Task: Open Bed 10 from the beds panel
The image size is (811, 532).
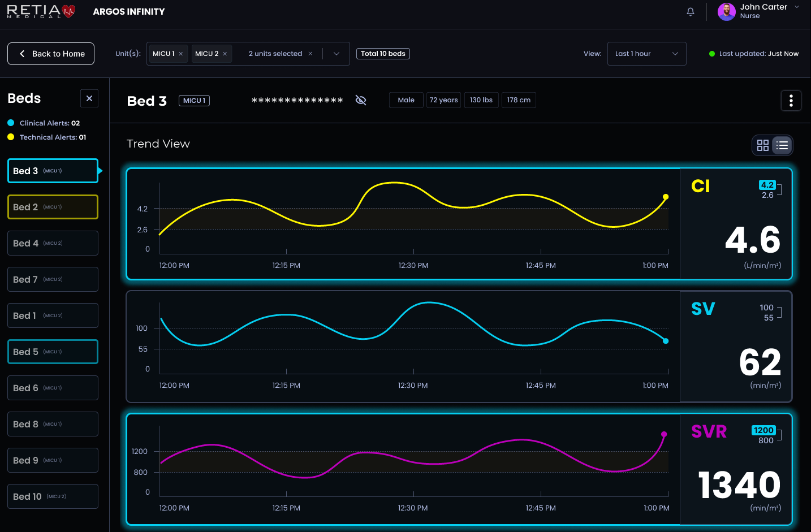Action: pos(53,496)
